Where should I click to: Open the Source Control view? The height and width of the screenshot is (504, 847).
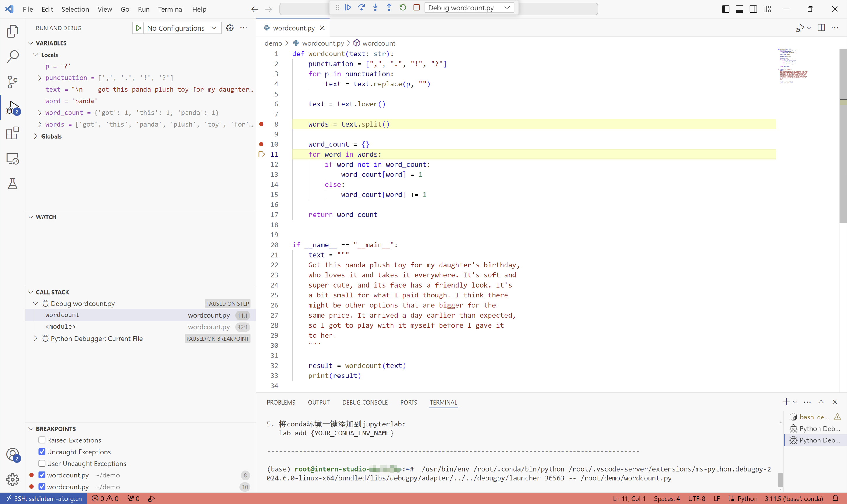click(13, 82)
